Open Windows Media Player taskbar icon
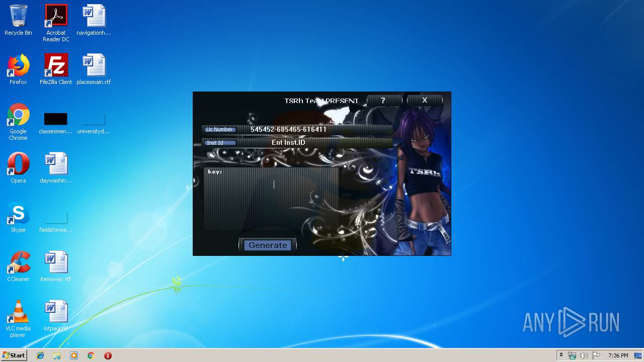644x362 pixels. (74, 355)
